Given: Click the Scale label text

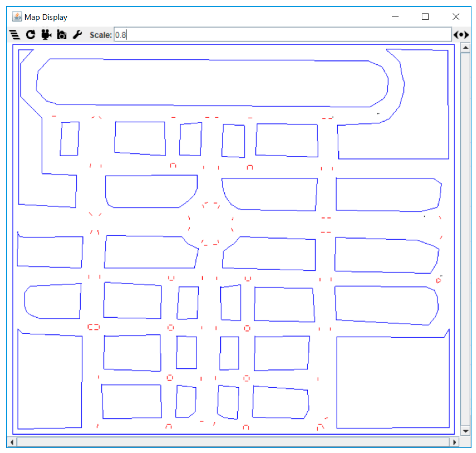Looking at the screenshot, I should (101, 35).
